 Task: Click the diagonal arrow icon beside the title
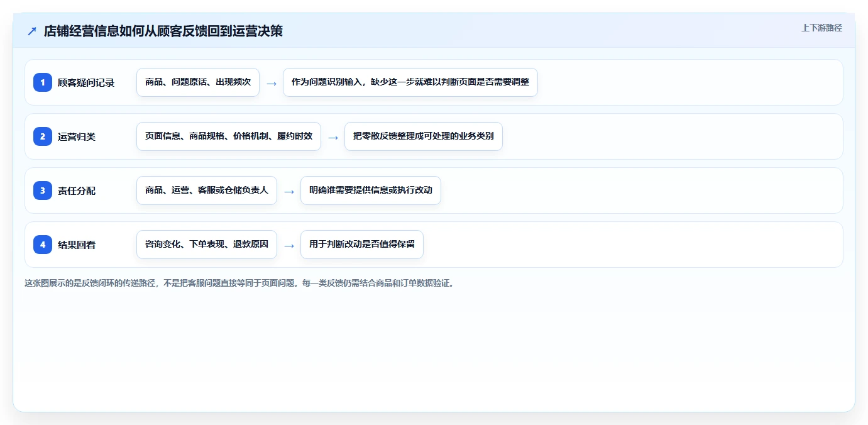(x=32, y=31)
